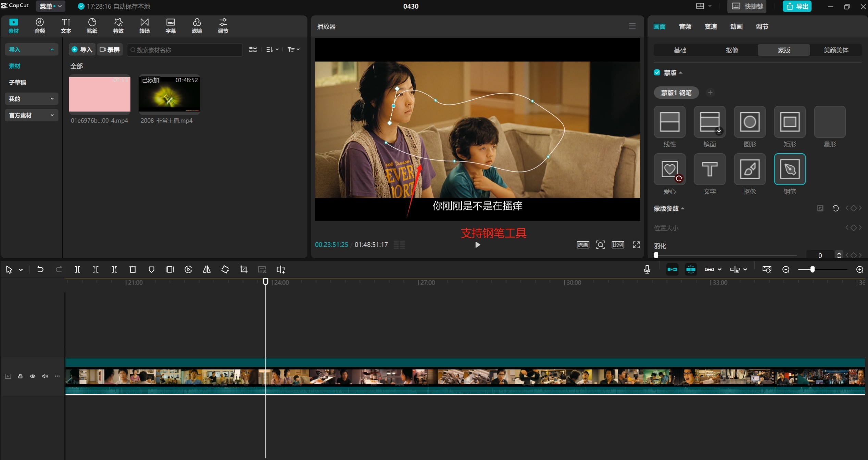Toggle track visibility eye icon
Viewport: 868px width, 460px height.
(33, 376)
